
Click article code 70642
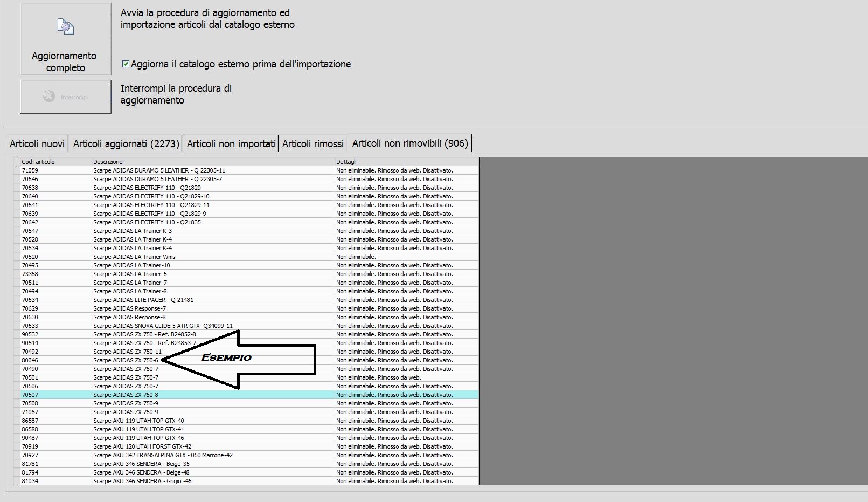pos(30,222)
